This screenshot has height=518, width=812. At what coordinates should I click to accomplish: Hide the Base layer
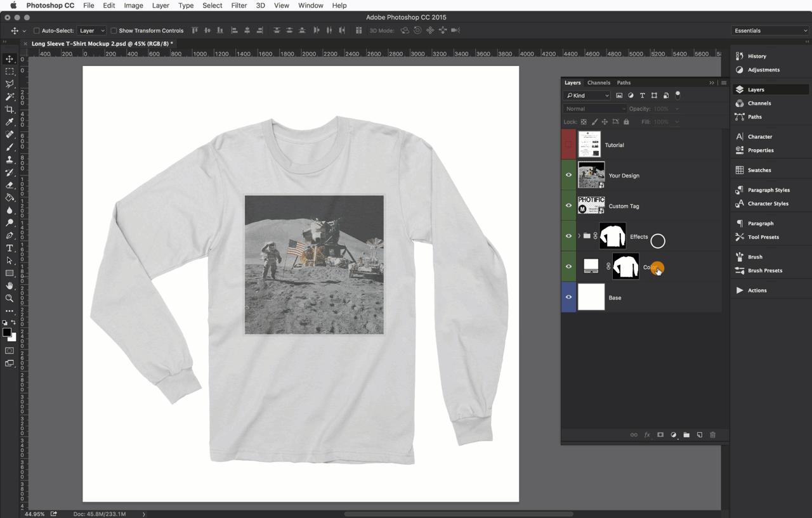pyautogui.click(x=568, y=297)
